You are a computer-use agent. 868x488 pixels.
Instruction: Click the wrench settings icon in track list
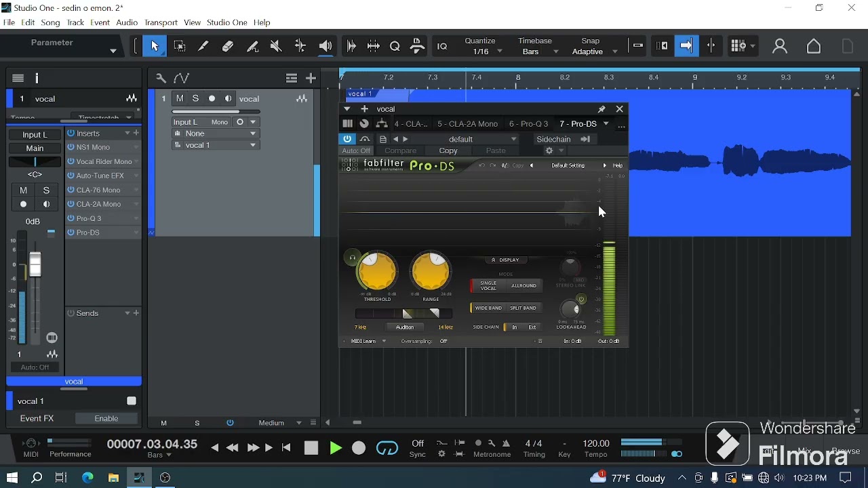[x=161, y=79]
